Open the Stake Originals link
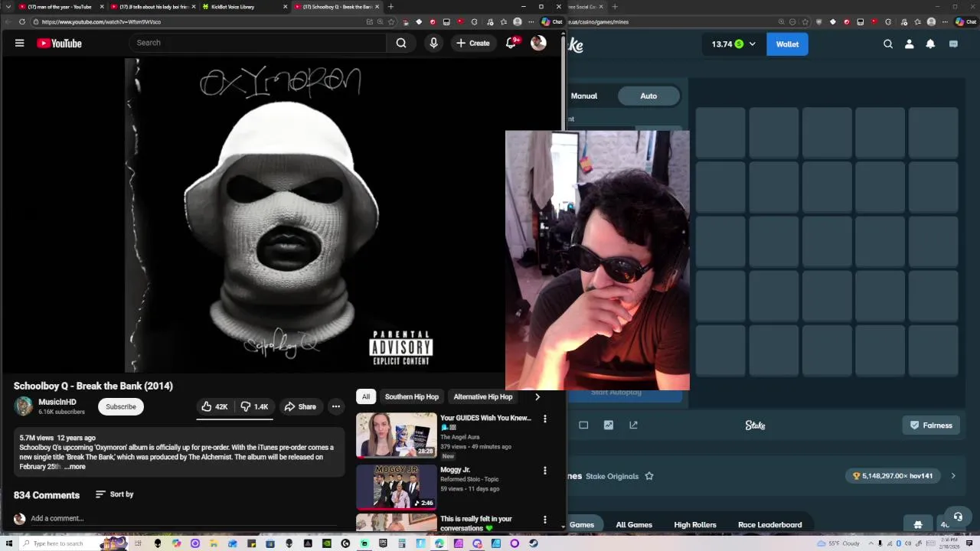 (612, 476)
